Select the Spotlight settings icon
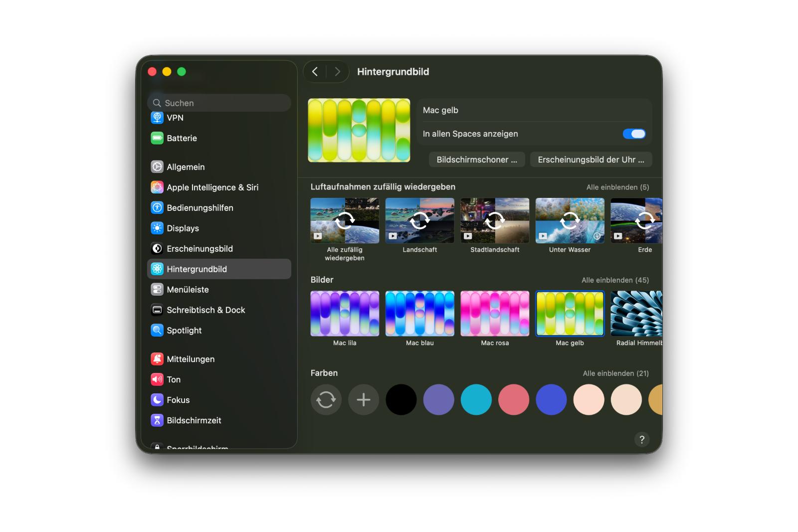Image resolution: width=798 pixels, height=532 pixels. pyautogui.click(x=157, y=330)
